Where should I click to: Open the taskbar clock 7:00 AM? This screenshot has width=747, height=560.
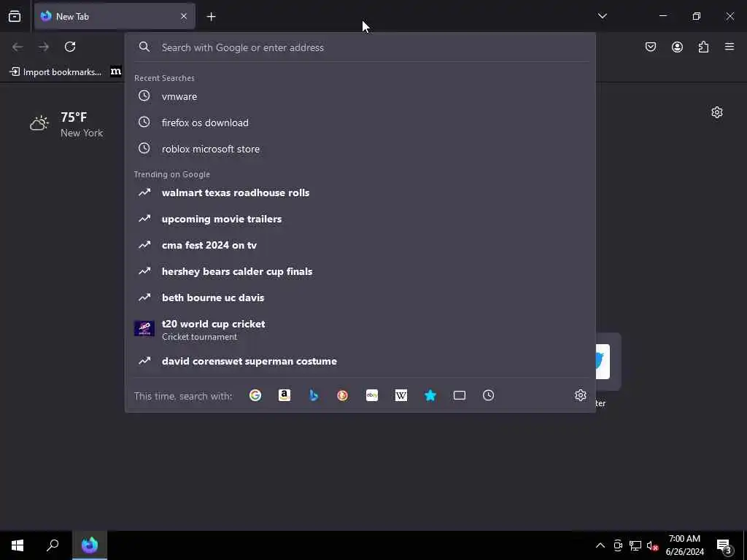click(x=684, y=545)
